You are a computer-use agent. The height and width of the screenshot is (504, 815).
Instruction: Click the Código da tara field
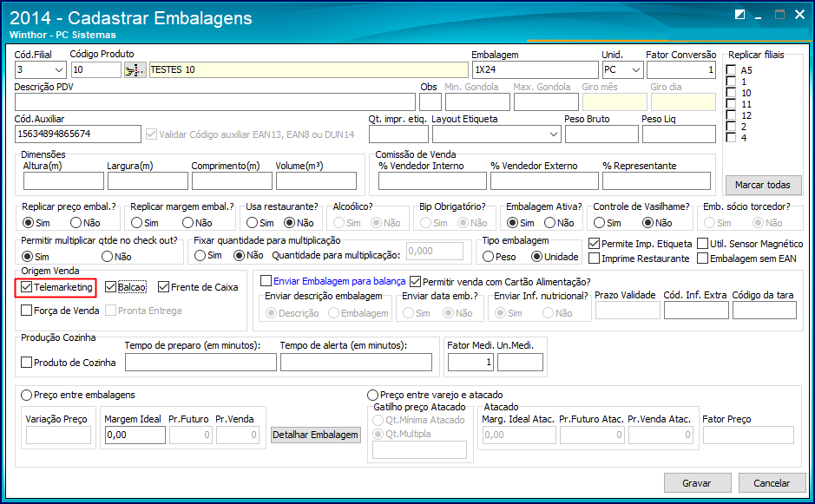[765, 311]
